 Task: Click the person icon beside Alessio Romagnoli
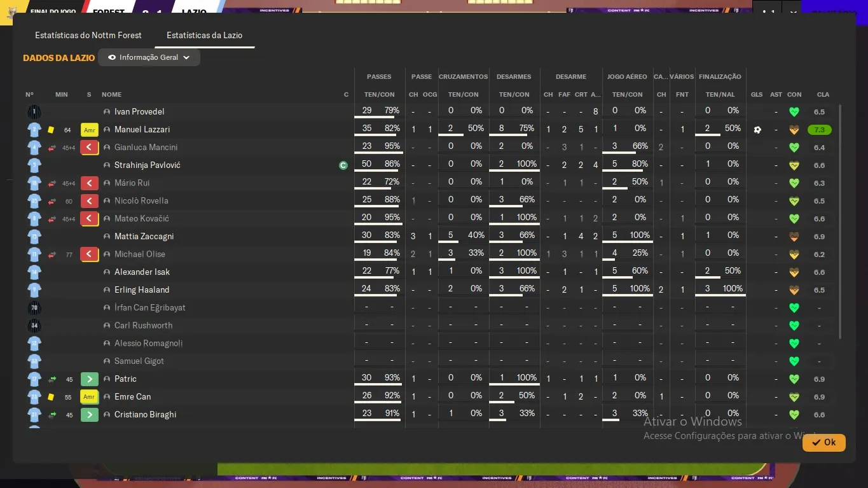pos(107,344)
